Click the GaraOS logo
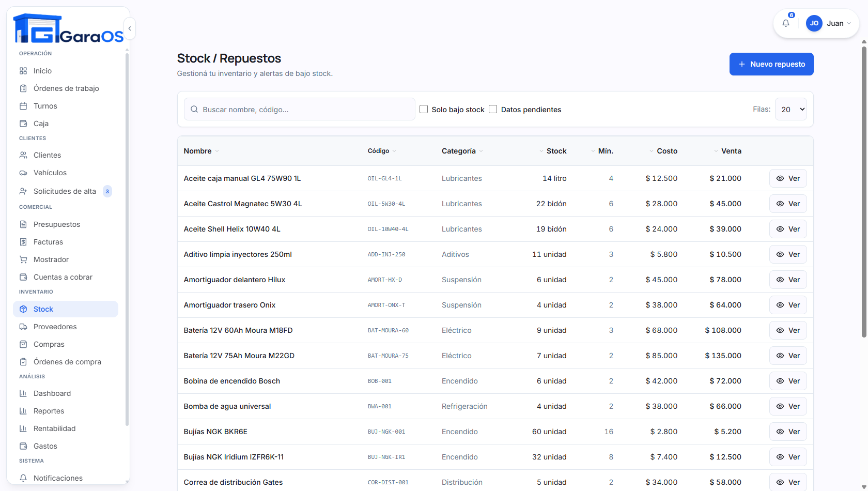This screenshot has width=868, height=491. point(68,28)
